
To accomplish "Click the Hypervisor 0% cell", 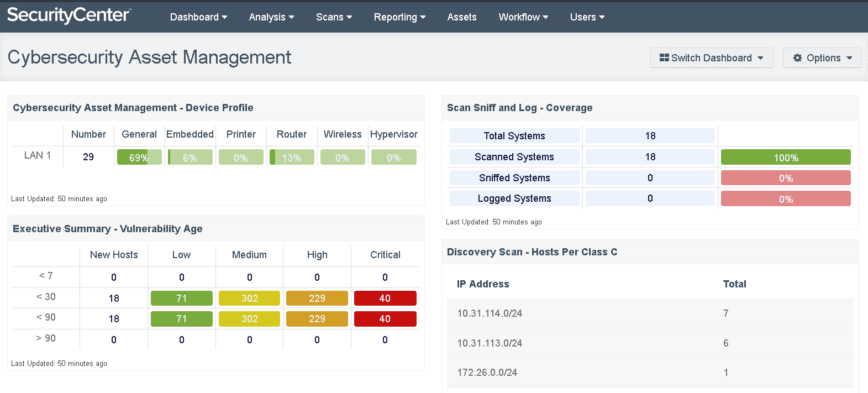I will point(394,158).
